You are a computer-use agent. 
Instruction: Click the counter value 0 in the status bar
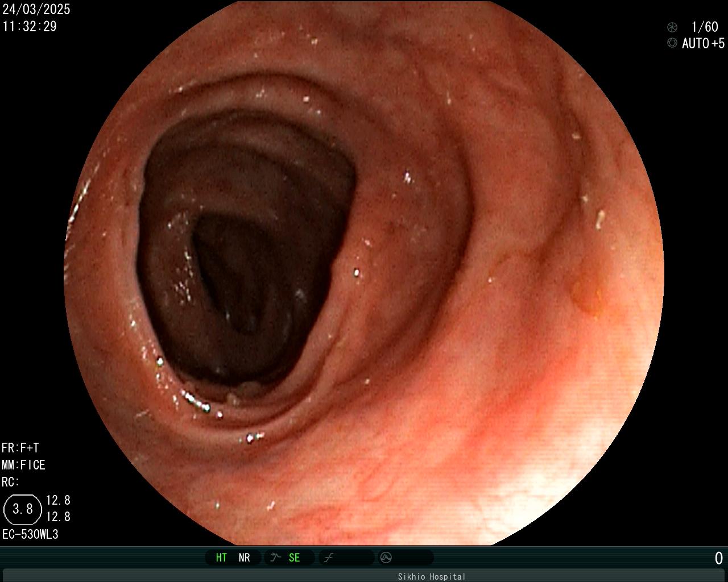pyautogui.click(x=719, y=558)
